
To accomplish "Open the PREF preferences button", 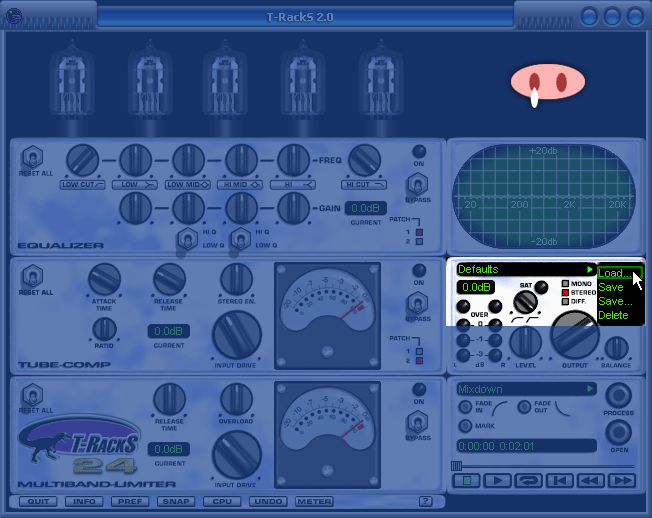I will pos(130,501).
